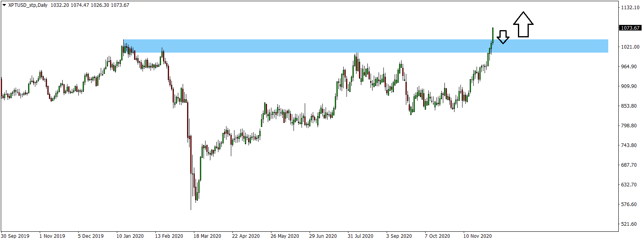Click the 10 Nov 2020 date label
This screenshot has width=644, height=241.
tap(478, 236)
